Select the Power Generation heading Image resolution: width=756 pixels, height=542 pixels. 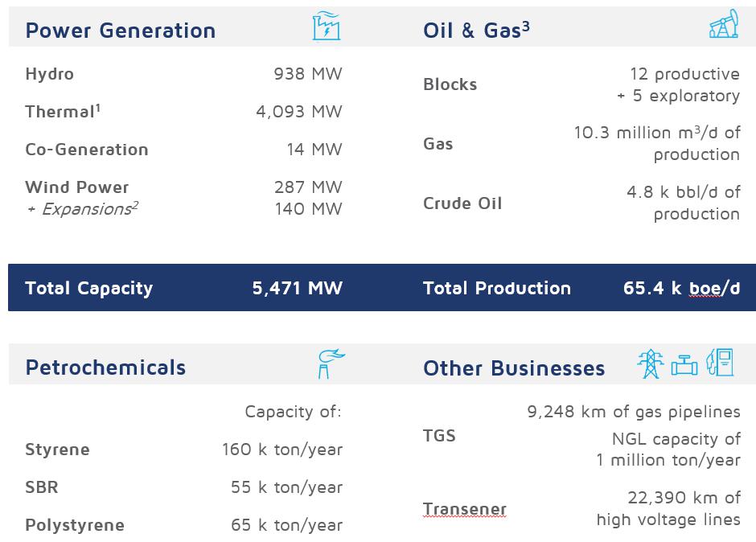point(121,31)
